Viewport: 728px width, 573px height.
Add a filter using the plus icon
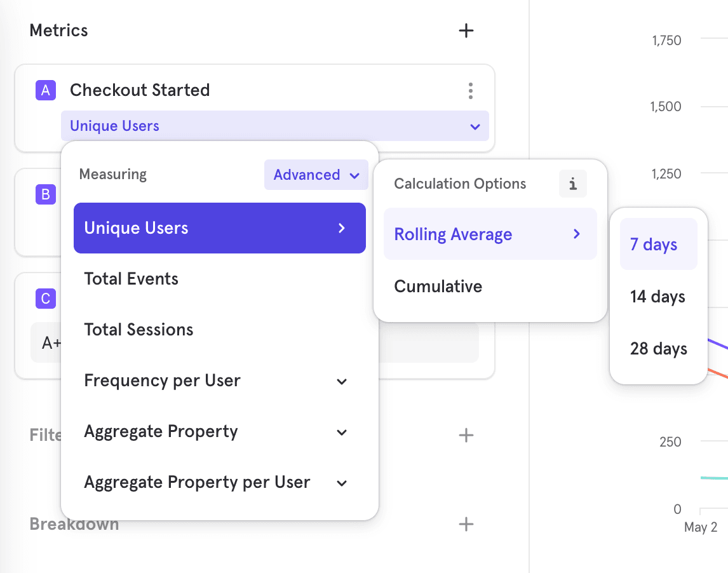click(x=466, y=435)
